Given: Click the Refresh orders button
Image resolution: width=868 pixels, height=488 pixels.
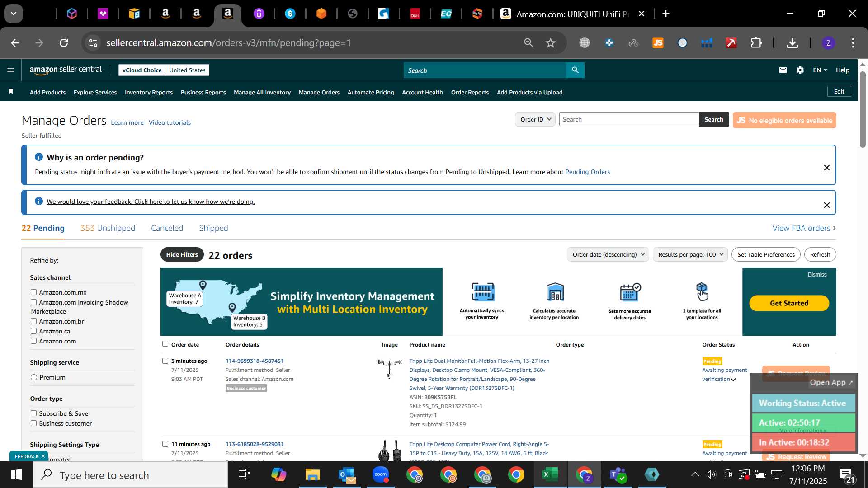Looking at the screenshot, I should click(820, 254).
